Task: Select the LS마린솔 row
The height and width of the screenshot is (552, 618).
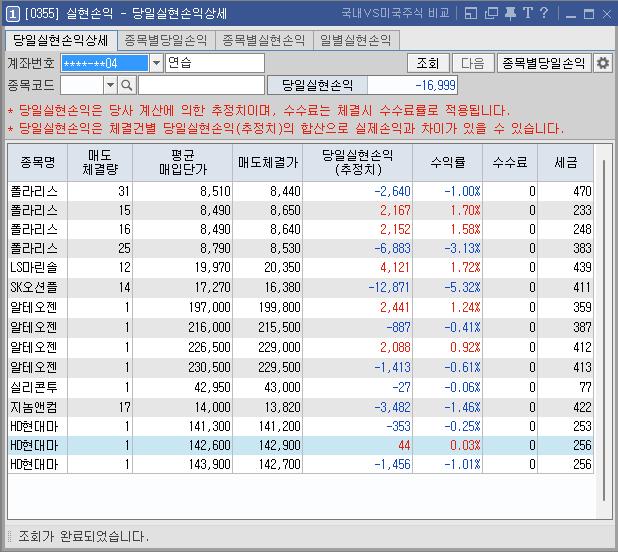Action: [300, 268]
